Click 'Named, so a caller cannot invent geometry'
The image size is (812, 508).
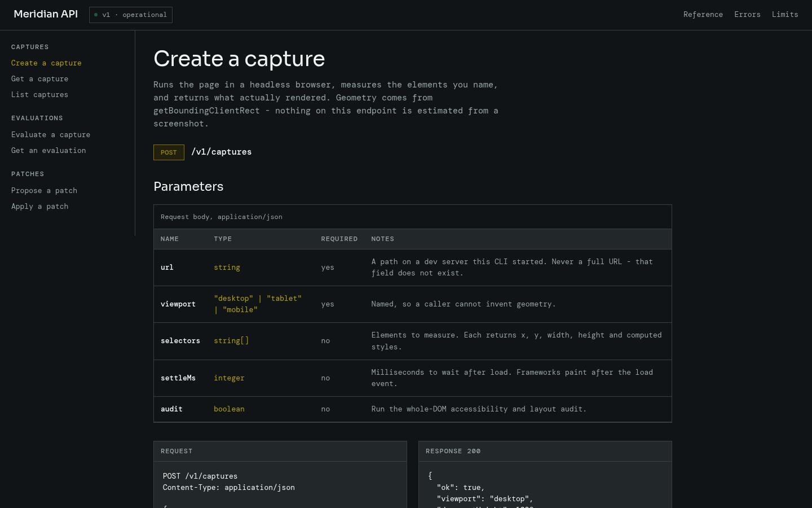(464, 304)
